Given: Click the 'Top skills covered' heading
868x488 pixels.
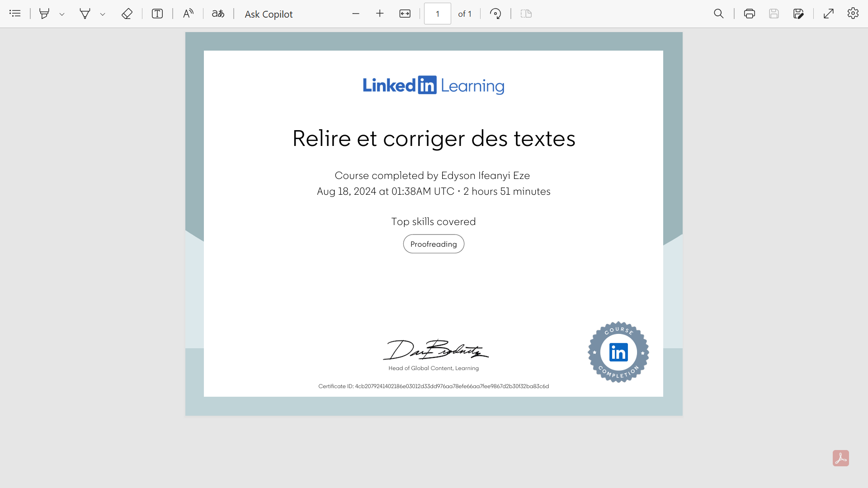Looking at the screenshot, I should pos(434,221).
